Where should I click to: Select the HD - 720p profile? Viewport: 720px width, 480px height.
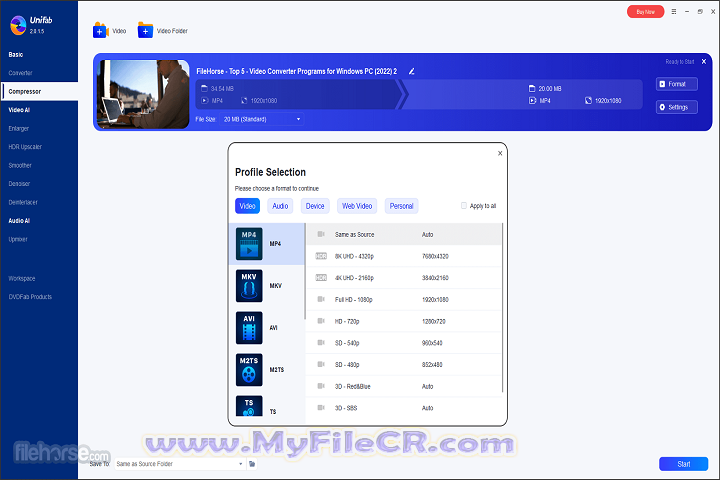pos(403,321)
